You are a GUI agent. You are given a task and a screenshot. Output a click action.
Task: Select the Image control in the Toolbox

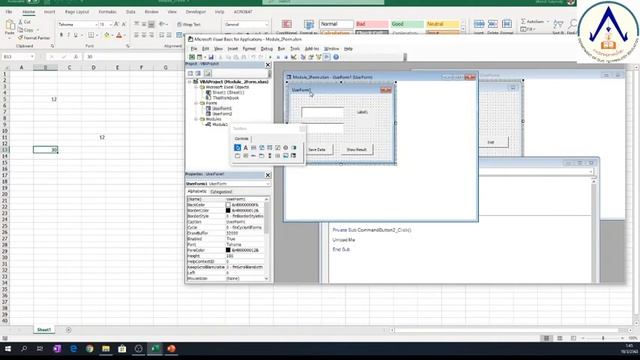click(x=285, y=156)
